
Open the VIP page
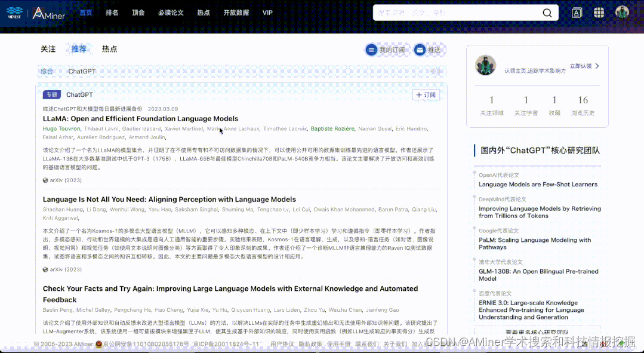267,13
